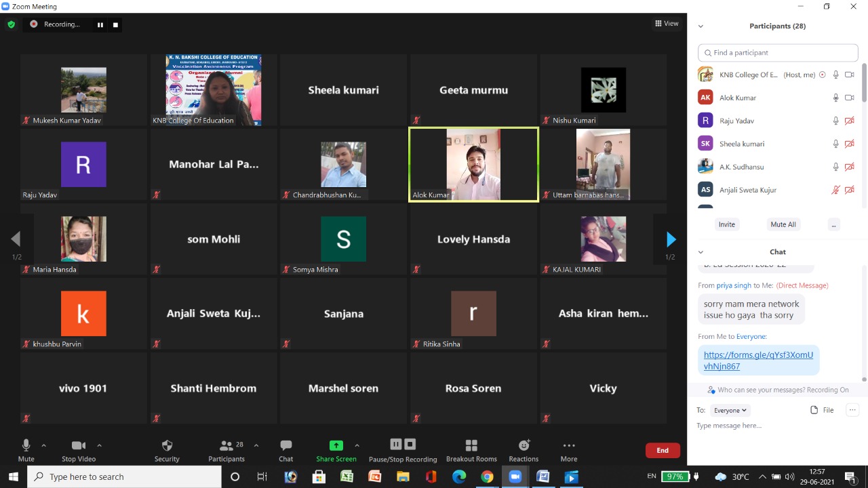Image resolution: width=868 pixels, height=488 pixels.
Task: Open Excel from the taskbar
Action: [347, 476]
